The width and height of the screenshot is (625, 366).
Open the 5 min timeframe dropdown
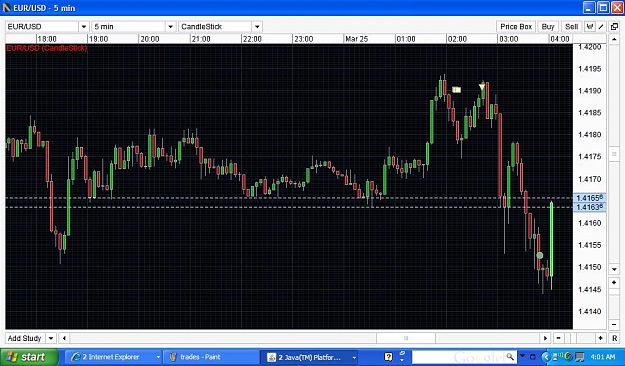coord(170,27)
